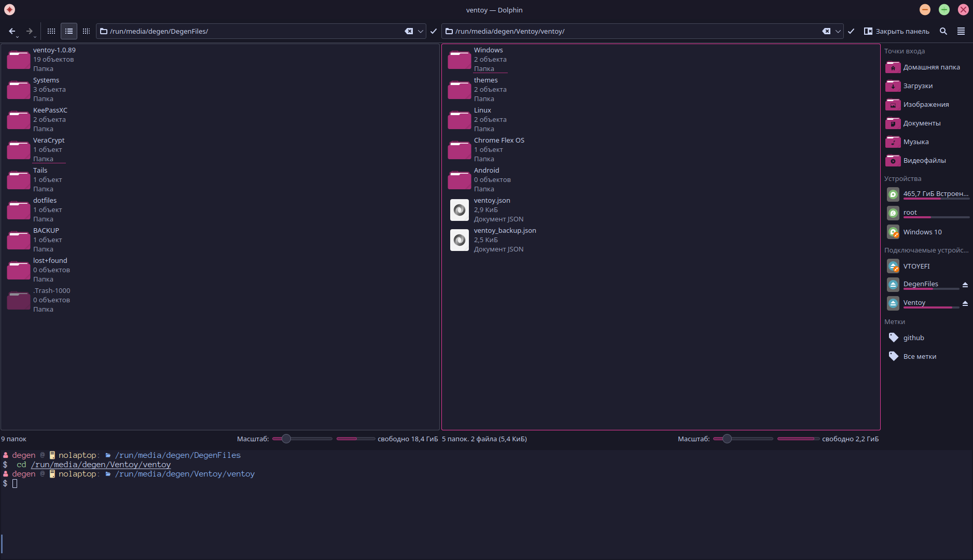Show Все метки tags

[x=927, y=357]
